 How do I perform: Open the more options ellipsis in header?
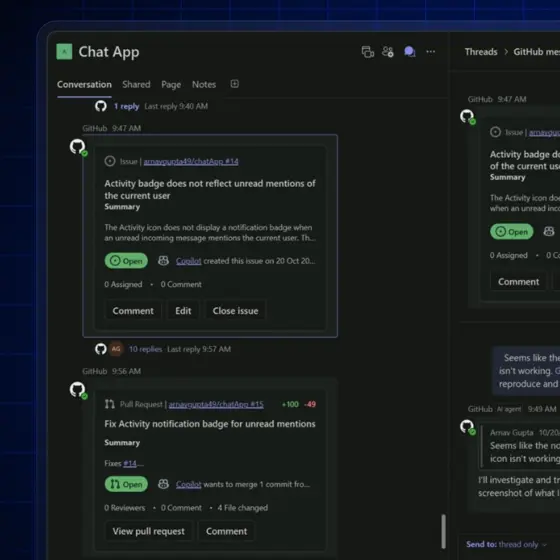click(x=431, y=52)
